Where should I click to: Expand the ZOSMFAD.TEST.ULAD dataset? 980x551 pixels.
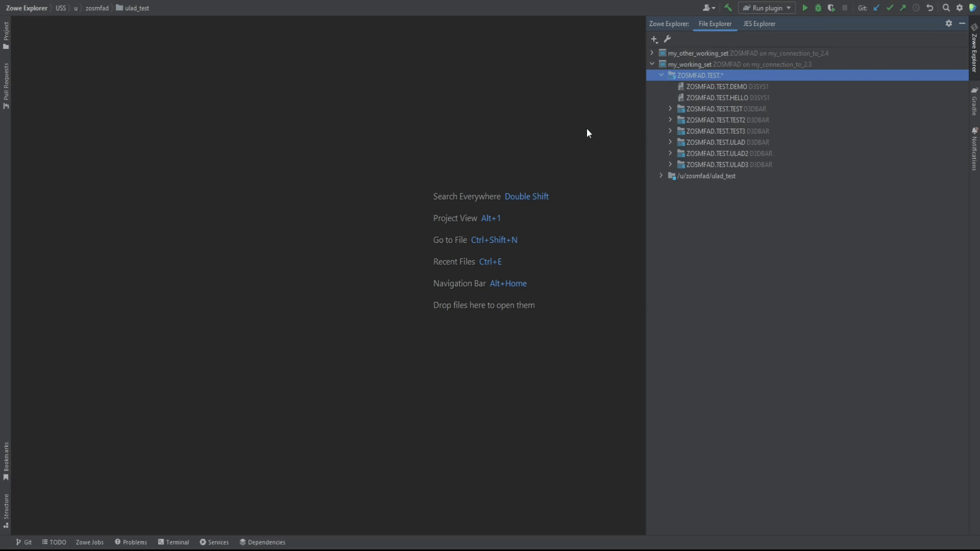tap(671, 142)
